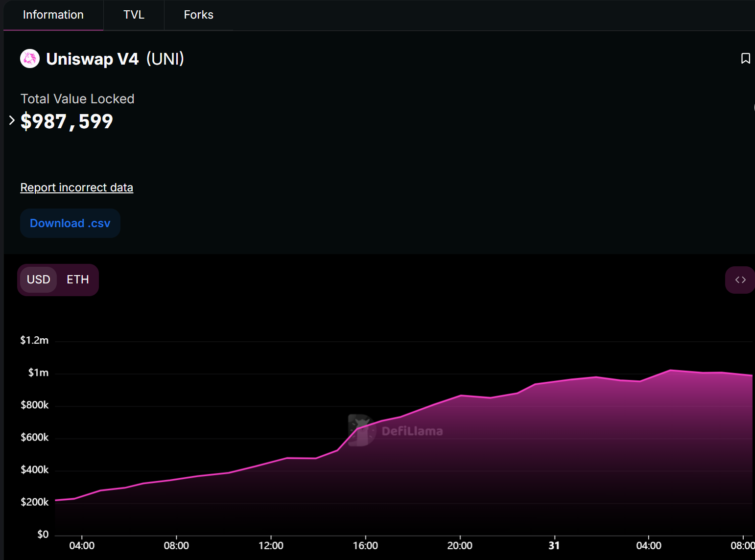Screen dimensions: 755x560
Task: Go to the Forks tab
Action: 198,15
